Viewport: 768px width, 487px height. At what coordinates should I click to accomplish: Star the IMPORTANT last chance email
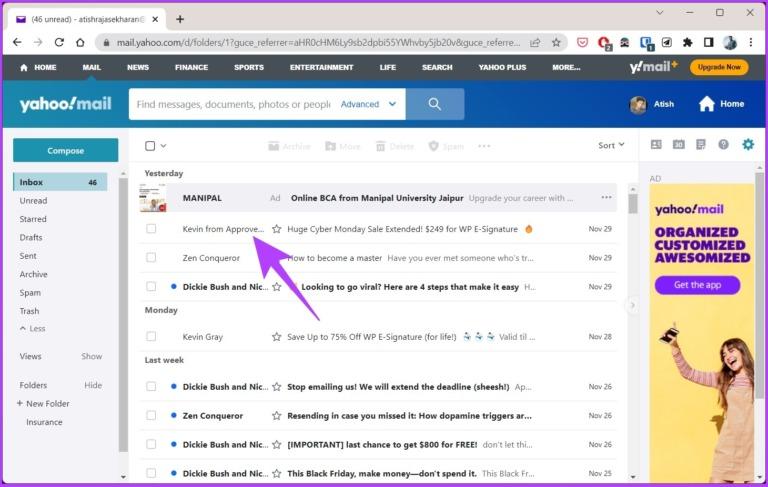point(277,444)
